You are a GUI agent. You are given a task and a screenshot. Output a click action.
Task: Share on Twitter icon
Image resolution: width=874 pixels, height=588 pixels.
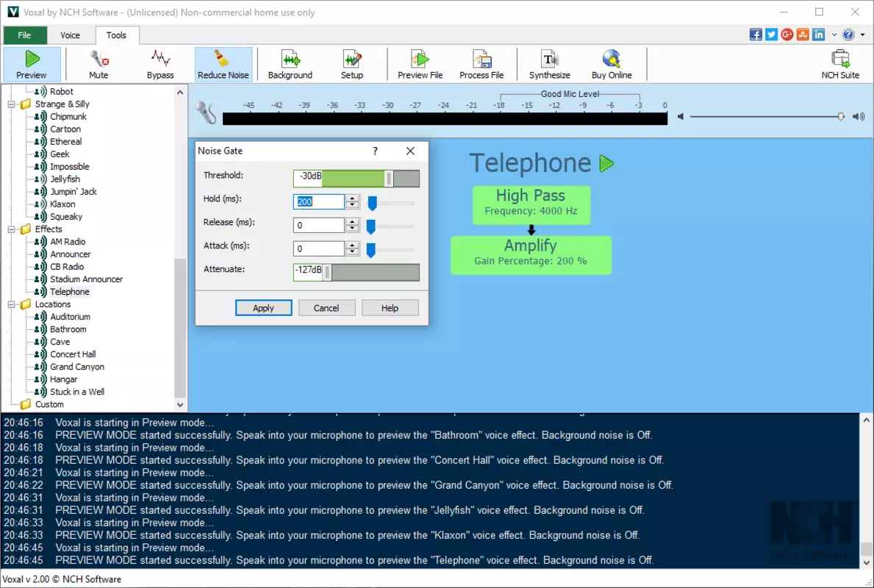(x=771, y=35)
